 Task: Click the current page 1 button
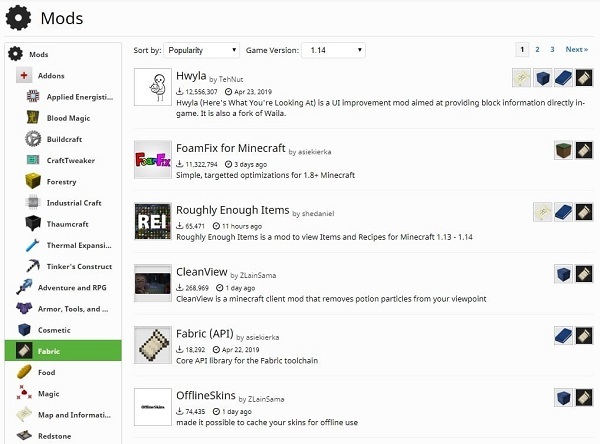522,49
